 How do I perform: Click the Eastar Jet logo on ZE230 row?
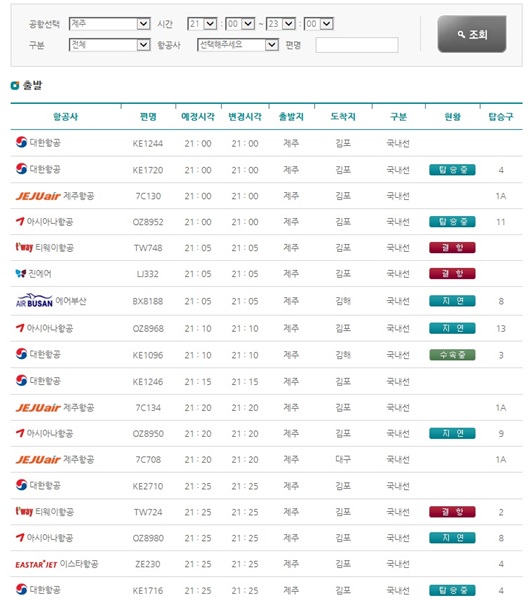[x=36, y=564]
